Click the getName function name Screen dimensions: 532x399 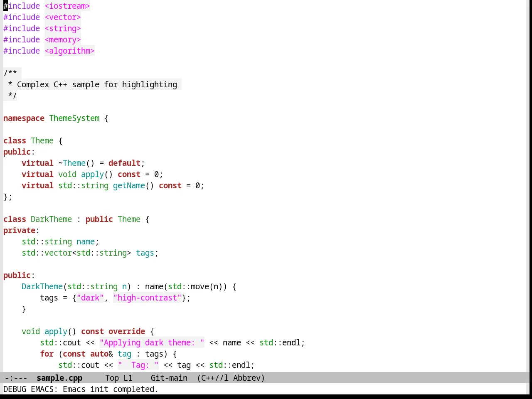pyautogui.click(x=129, y=185)
